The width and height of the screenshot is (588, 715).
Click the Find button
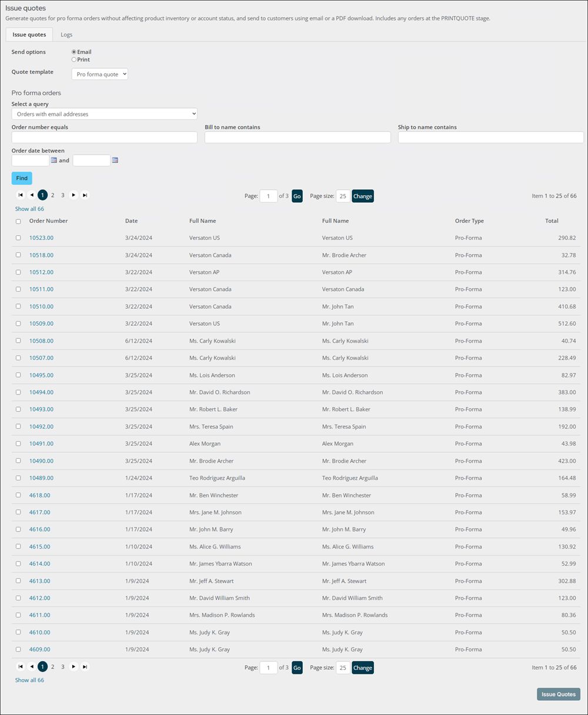point(22,178)
